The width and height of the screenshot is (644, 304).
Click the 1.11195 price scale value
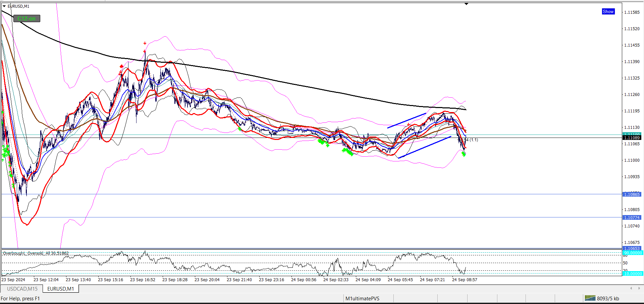tap(632, 111)
